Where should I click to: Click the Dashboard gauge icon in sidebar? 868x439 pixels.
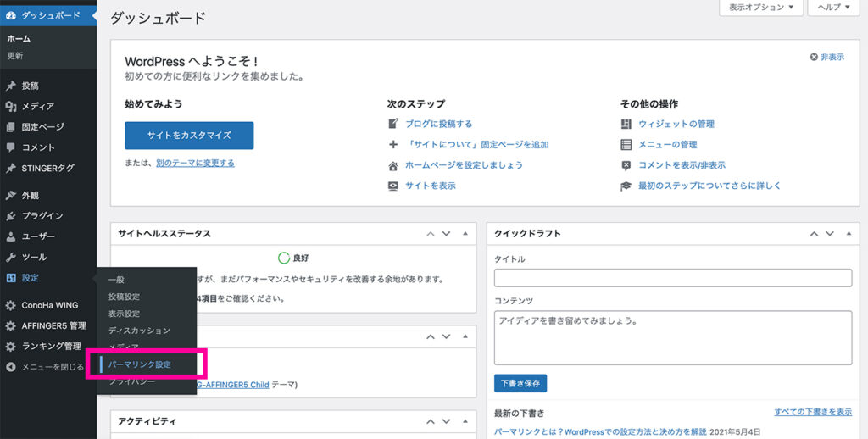(10, 15)
